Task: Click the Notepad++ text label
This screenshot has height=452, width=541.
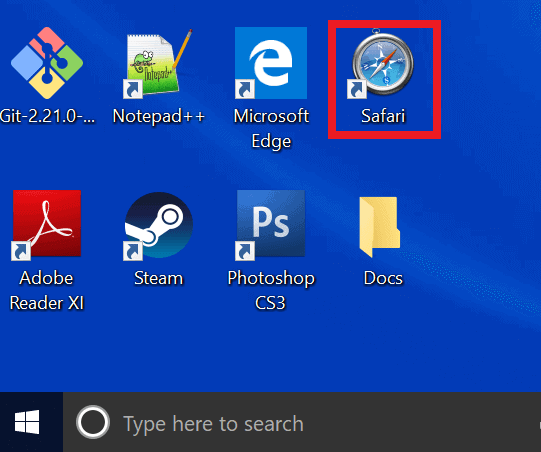Action: tap(159, 116)
